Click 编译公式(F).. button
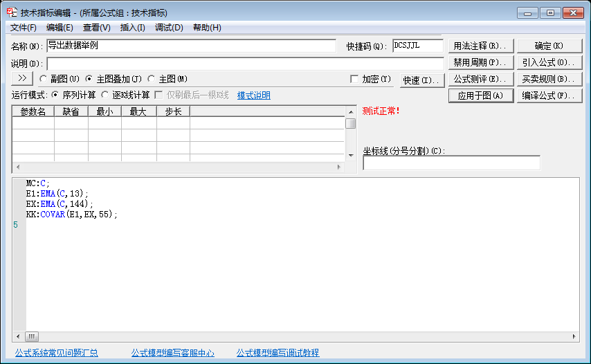The image size is (591, 364). (549, 95)
